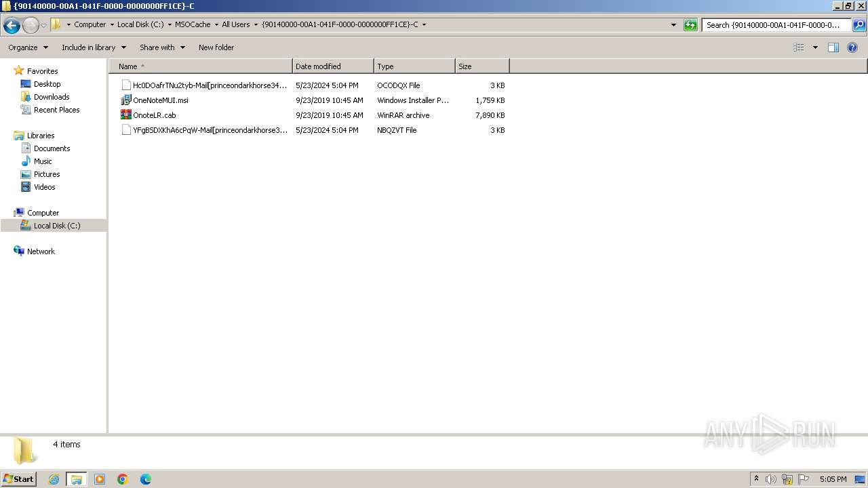Click the 5:05 PM system clock

pyautogui.click(x=833, y=479)
